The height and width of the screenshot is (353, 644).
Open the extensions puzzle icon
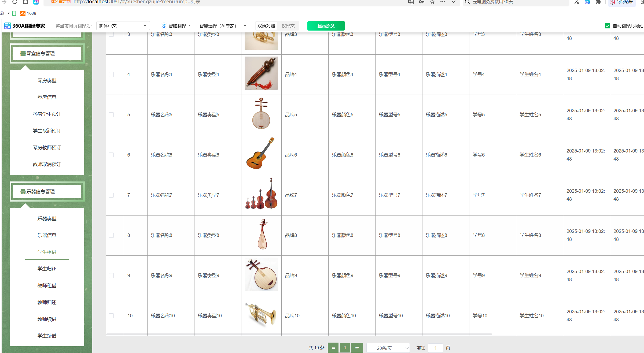click(x=598, y=2)
